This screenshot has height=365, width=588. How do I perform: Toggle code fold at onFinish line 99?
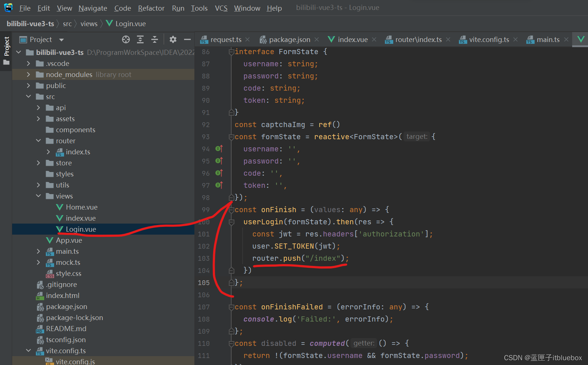pos(231,210)
